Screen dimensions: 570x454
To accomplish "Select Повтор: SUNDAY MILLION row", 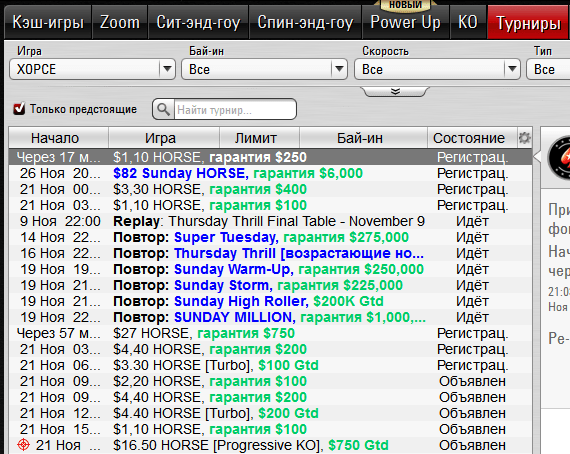I will (x=270, y=317).
